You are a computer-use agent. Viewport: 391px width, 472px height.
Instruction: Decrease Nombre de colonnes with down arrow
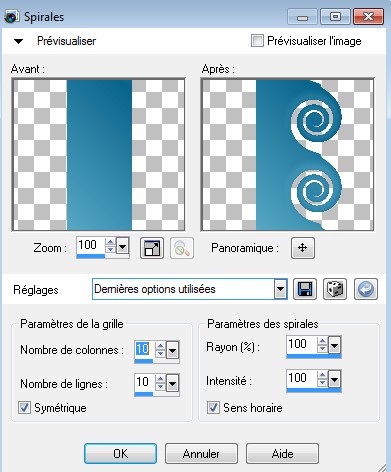click(160, 354)
